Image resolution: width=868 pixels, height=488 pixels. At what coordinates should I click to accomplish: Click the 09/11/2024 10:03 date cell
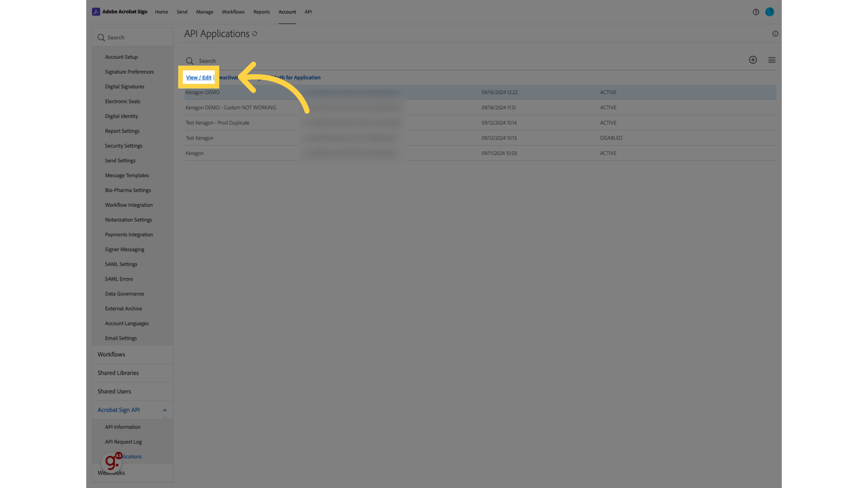(499, 153)
